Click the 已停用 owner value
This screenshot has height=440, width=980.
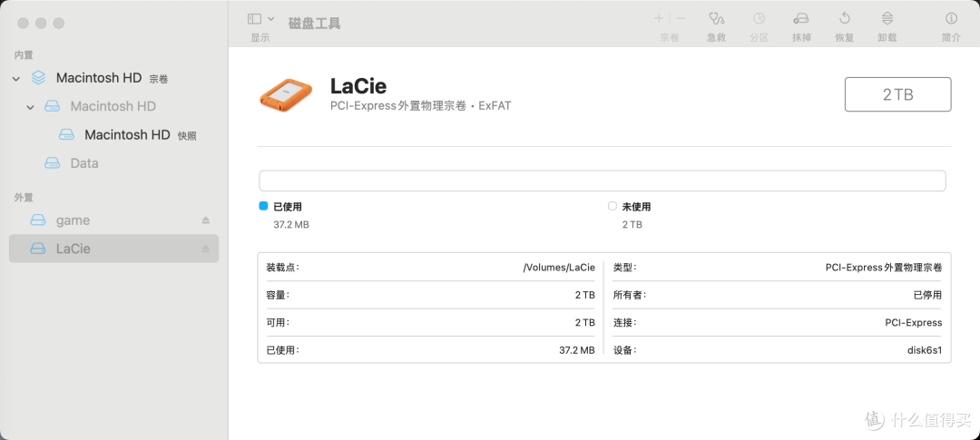[x=927, y=295]
